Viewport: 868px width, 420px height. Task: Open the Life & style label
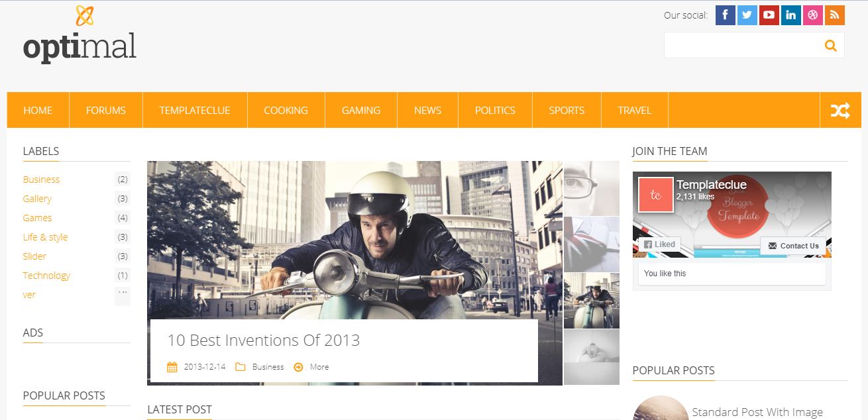(45, 237)
